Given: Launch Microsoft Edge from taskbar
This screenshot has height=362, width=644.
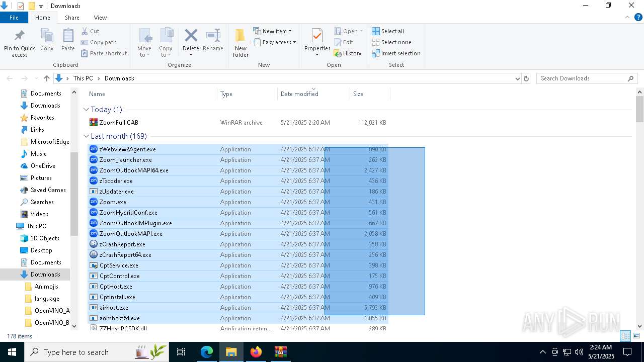Looking at the screenshot, I should point(207,352).
